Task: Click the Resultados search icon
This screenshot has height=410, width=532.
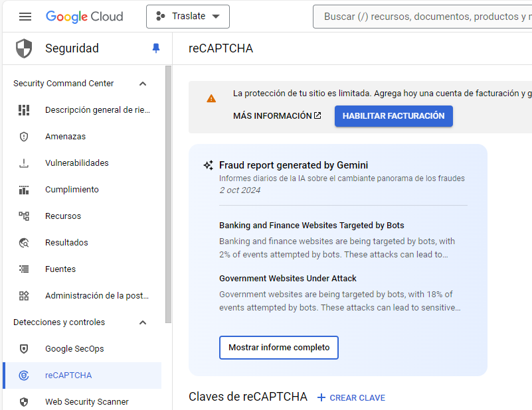Action: click(24, 243)
